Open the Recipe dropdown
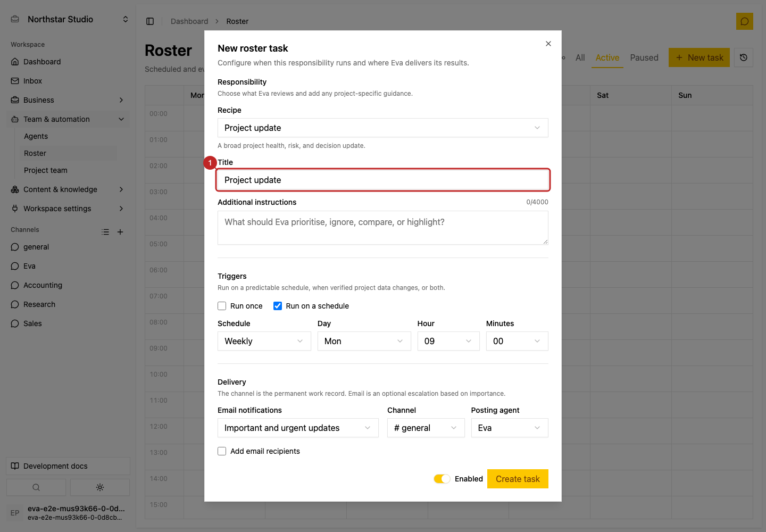 (383, 128)
